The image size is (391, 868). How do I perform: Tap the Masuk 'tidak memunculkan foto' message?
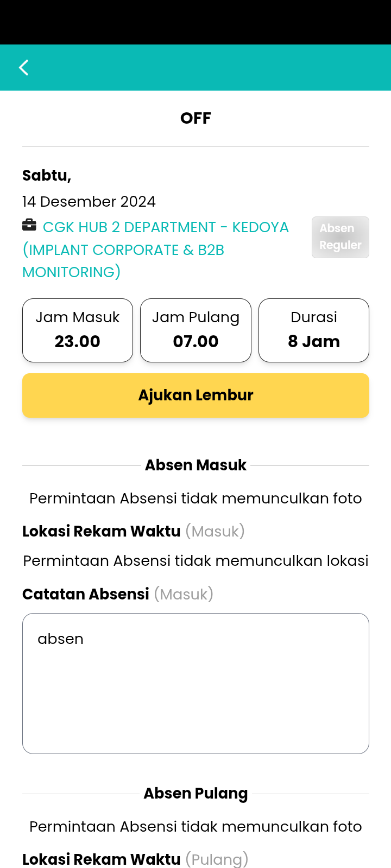[195, 499]
